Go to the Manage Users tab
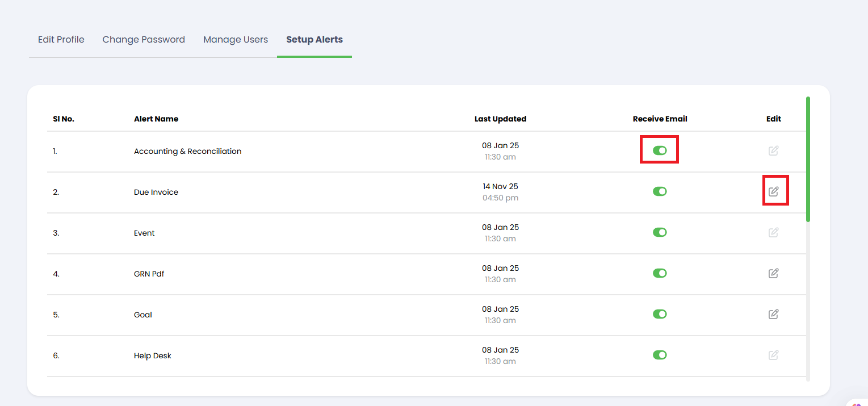This screenshot has height=406, width=868. coord(236,40)
